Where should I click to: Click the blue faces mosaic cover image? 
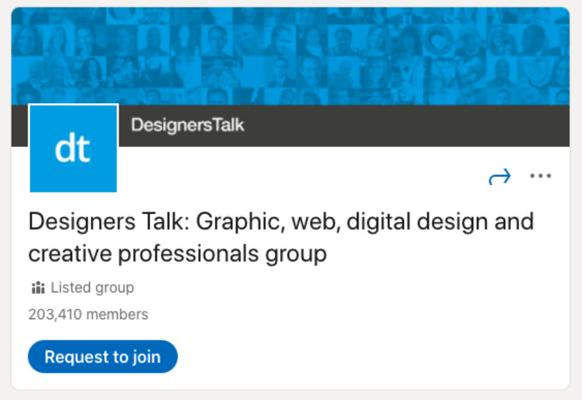click(x=291, y=56)
